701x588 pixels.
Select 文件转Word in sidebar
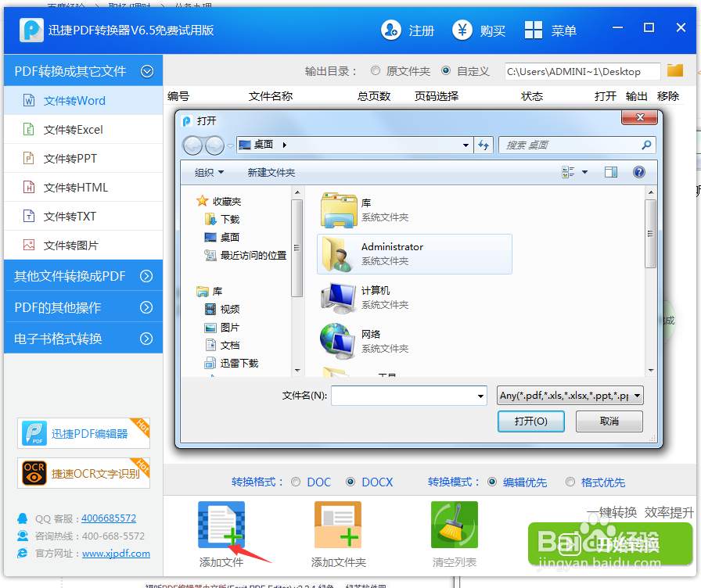coord(83,101)
